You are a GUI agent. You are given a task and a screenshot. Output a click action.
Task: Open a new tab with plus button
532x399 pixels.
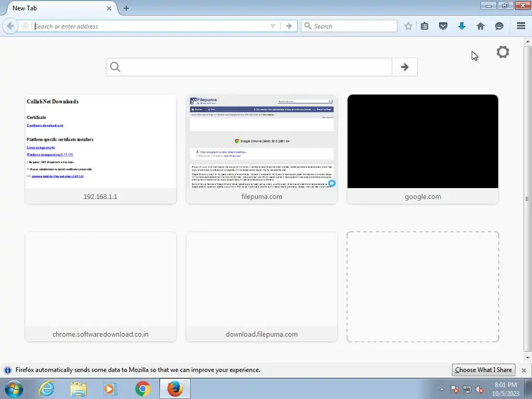(126, 8)
